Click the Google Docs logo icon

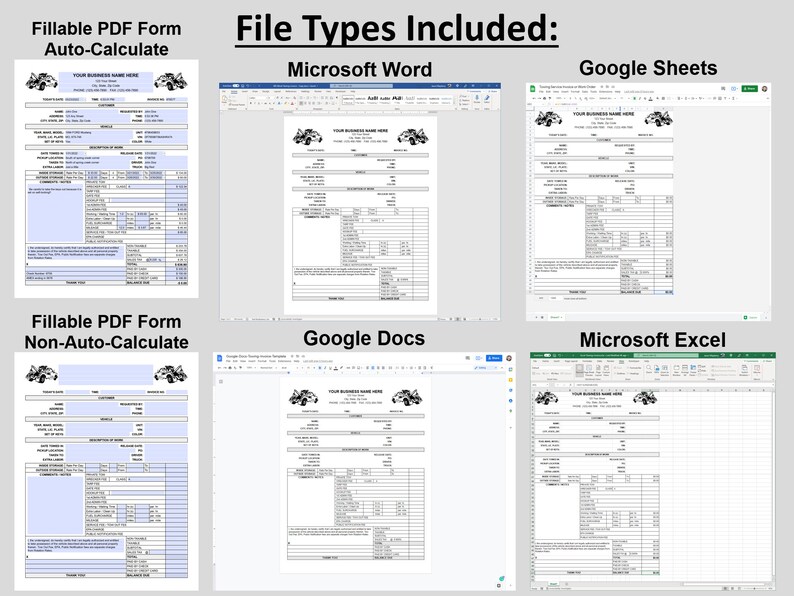click(x=219, y=358)
